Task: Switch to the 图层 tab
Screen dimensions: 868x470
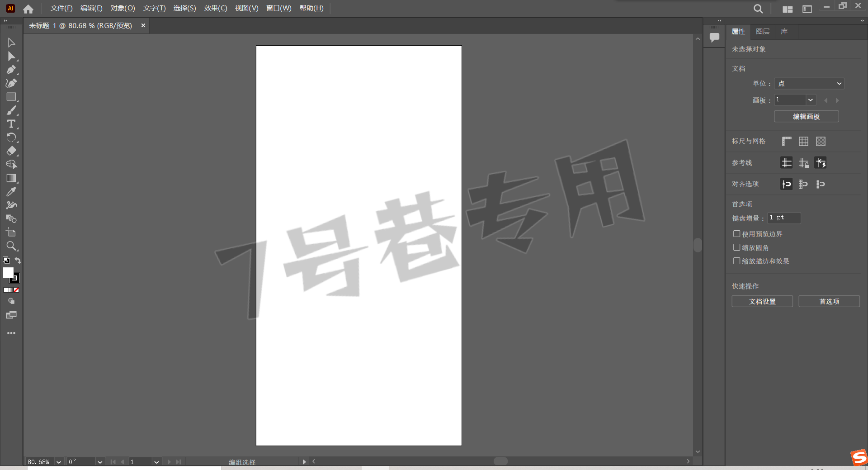Action: pyautogui.click(x=763, y=32)
